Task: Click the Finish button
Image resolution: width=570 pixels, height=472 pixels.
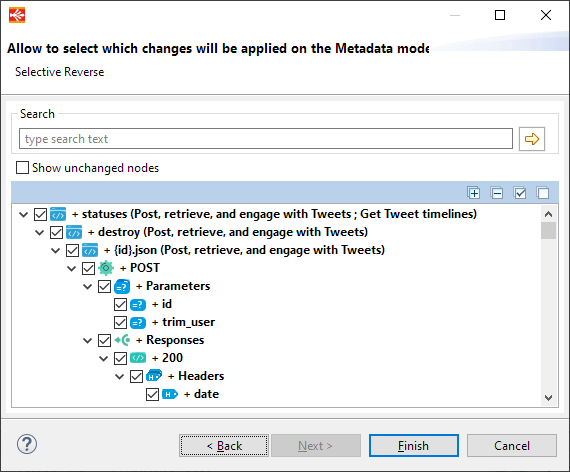Action: [x=414, y=446]
